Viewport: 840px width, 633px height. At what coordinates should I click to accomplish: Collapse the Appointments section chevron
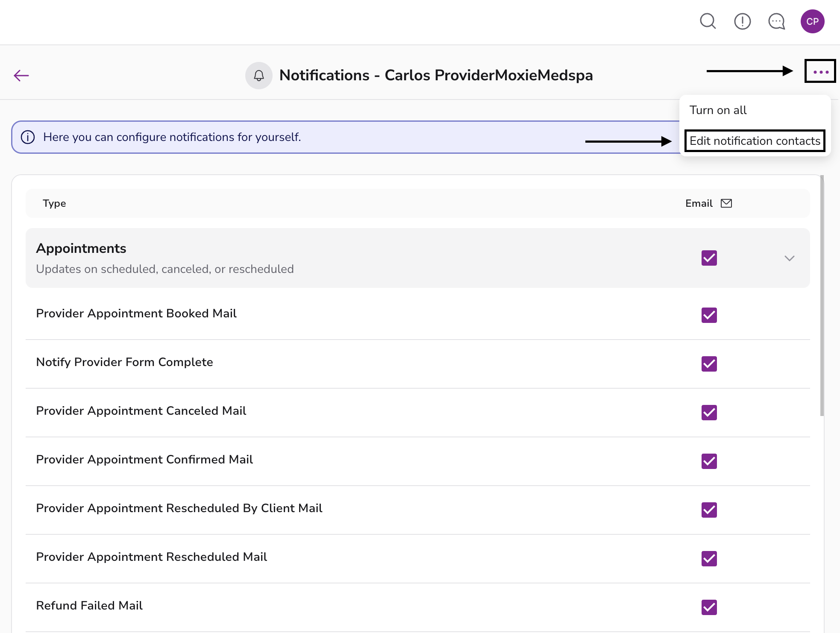tap(789, 258)
